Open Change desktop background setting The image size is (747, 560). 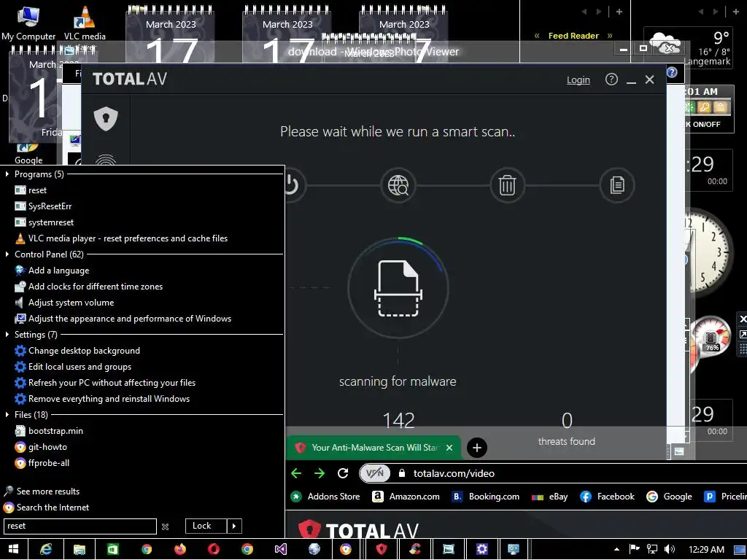[x=77, y=351]
